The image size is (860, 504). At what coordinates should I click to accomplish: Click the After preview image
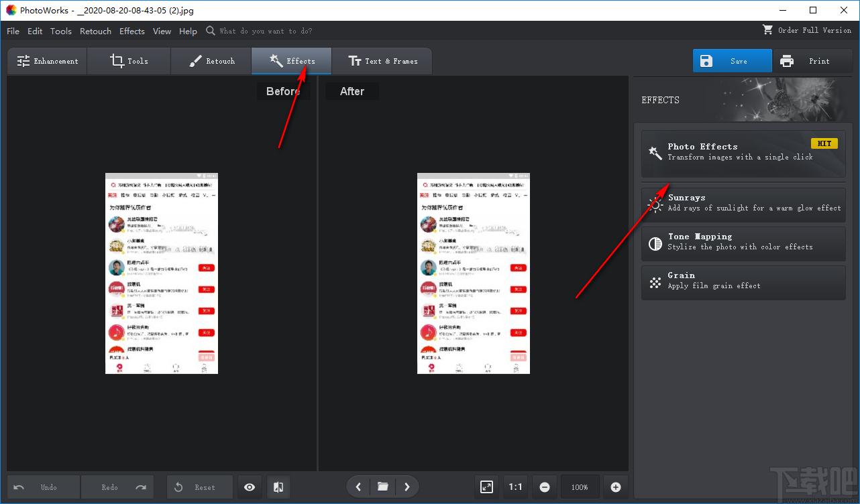coord(474,273)
